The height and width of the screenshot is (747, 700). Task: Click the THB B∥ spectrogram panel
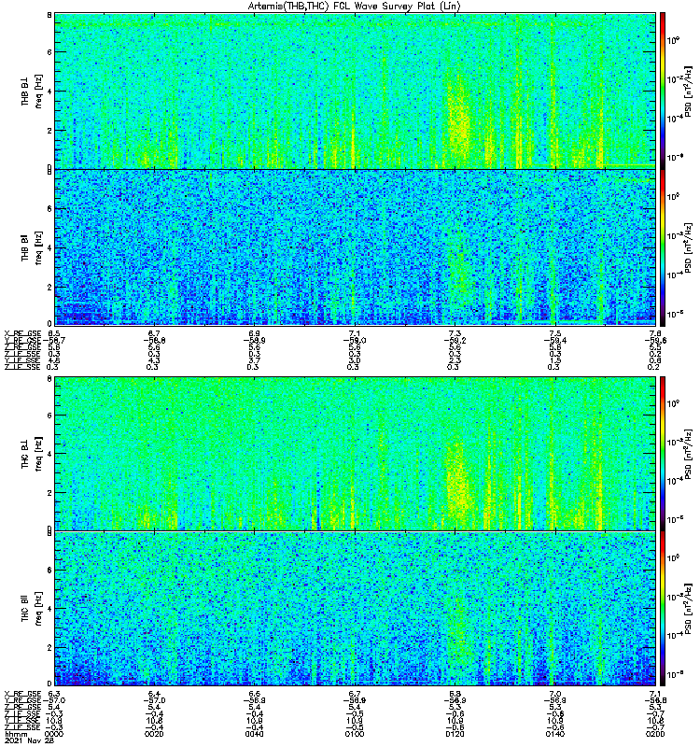click(356, 247)
